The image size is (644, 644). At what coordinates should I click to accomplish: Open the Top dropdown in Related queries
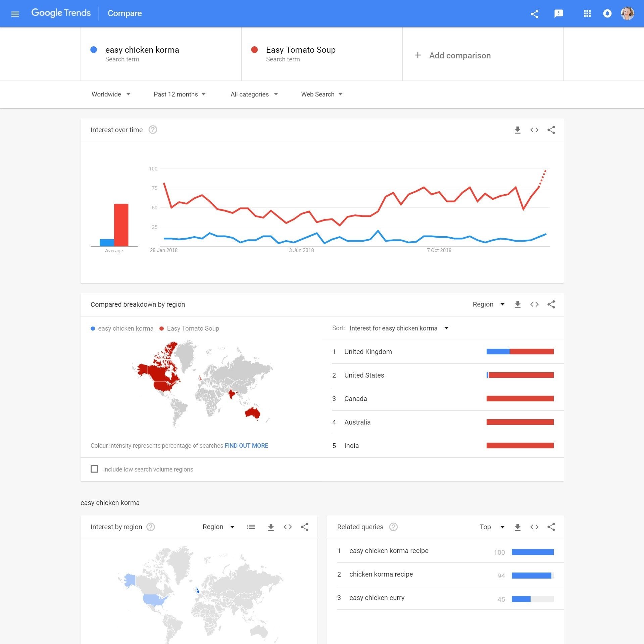pyautogui.click(x=492, y=527)
